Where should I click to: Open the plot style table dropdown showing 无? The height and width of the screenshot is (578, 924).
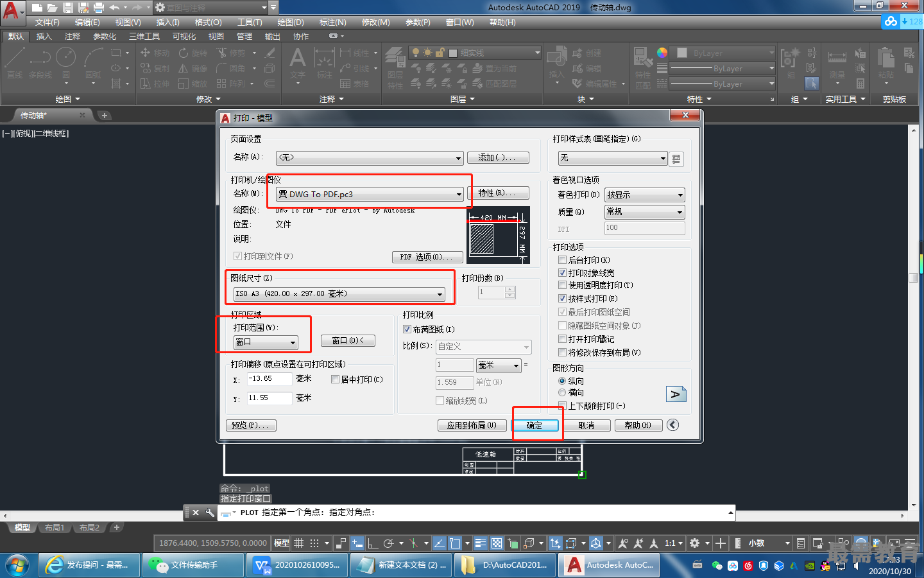(613, 158)
